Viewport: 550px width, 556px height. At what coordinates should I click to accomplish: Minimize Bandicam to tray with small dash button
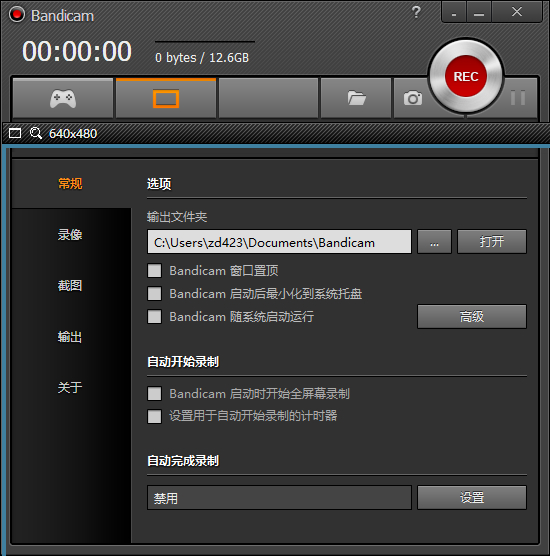(x=454, y=12)
